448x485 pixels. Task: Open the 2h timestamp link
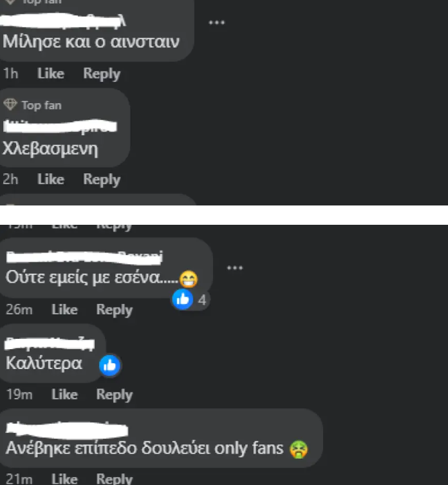pos(10,180)
